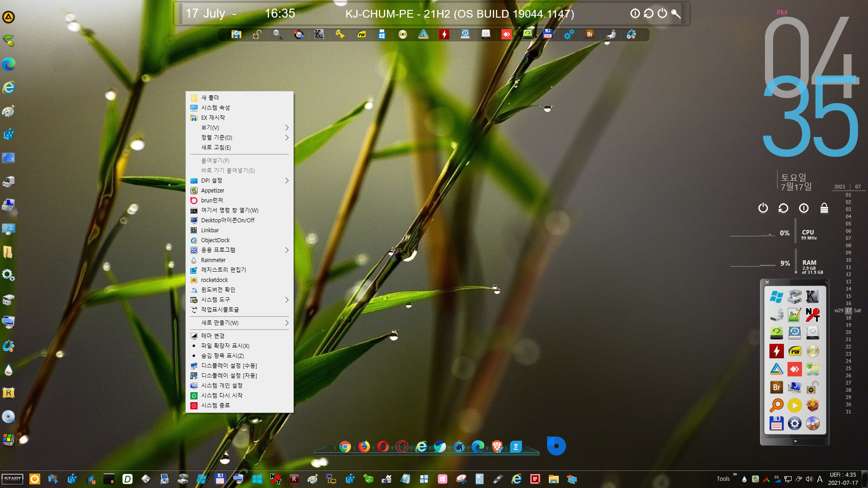Open 시스템 속성 from context menu
Screen dimensions: 868x488
point(240,108)
